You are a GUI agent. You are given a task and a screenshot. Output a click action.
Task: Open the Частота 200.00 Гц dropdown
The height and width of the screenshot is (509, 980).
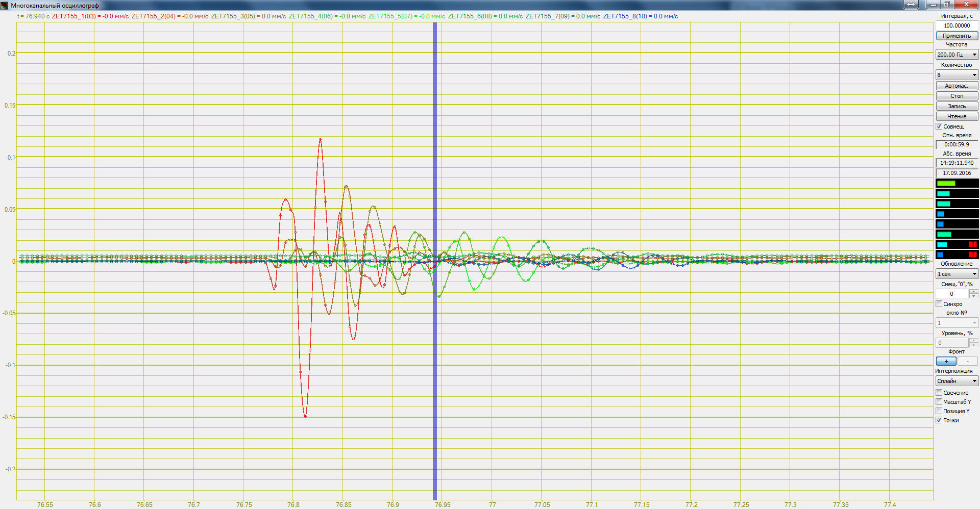957,55
